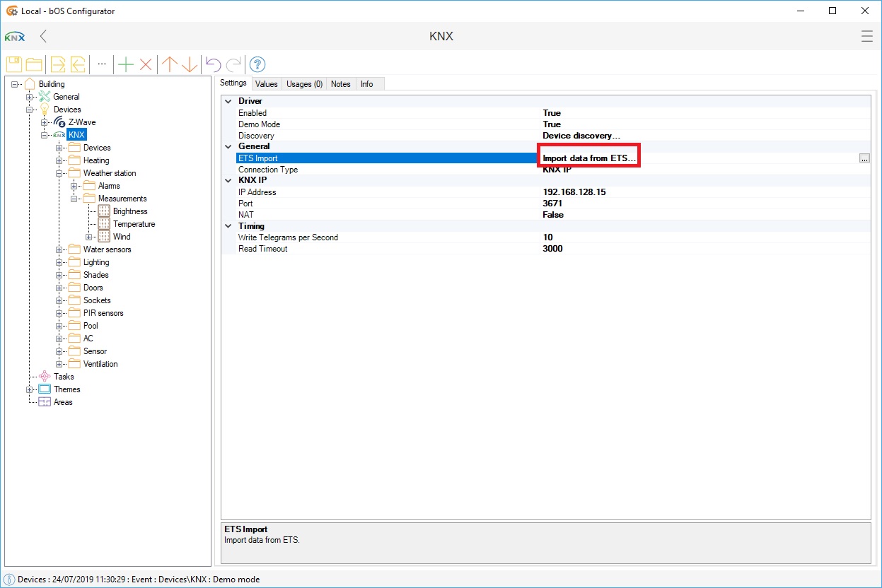Collapse the KNX IP section
This screenshot has width=882, height=588.
click(228, 181)
